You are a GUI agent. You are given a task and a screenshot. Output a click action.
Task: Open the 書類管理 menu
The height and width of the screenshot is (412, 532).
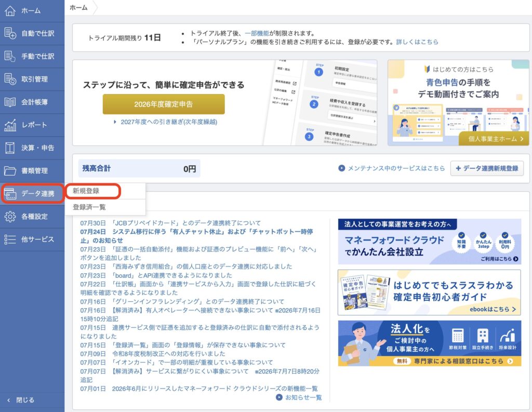[35, 171]
